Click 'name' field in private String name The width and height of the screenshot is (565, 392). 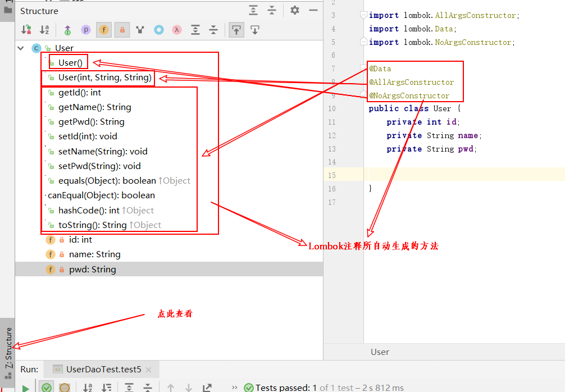pyautogui.click(x=468, y=135)
